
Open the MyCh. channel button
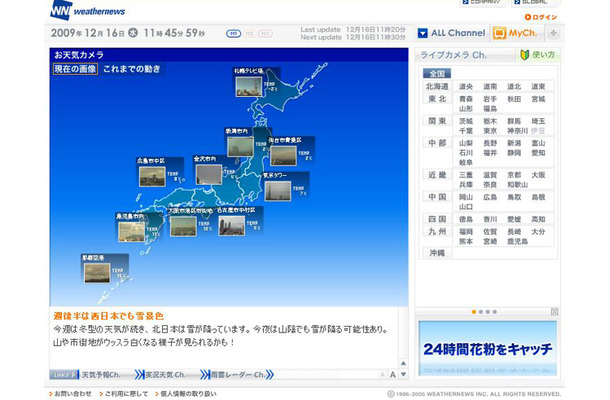click(x=517, y=33)
